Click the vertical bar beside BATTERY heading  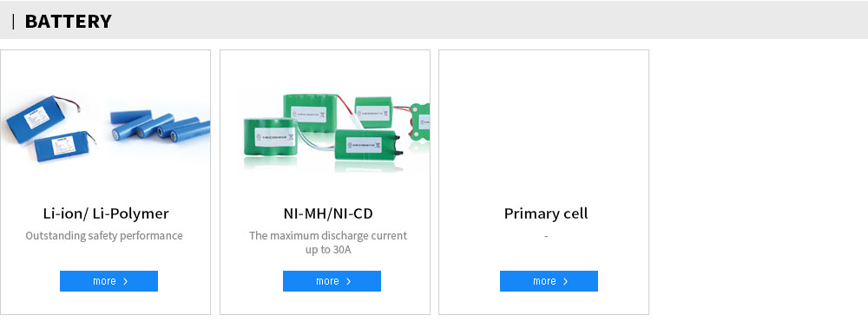pos(13,22)
